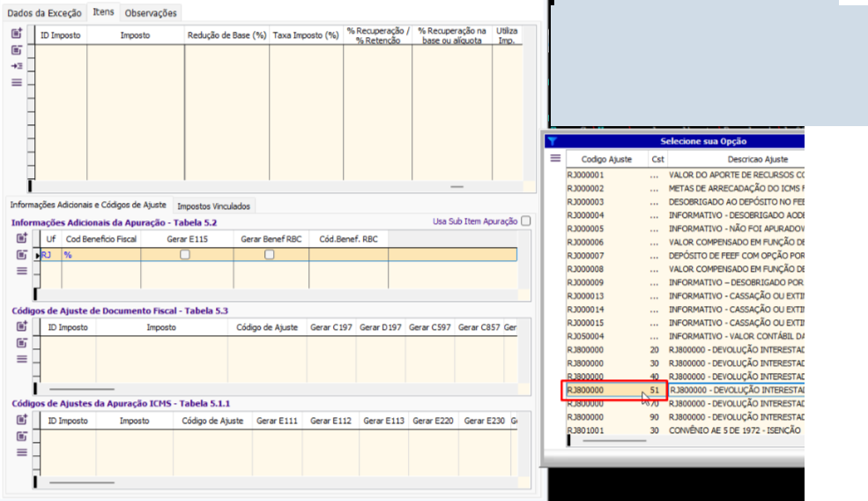Viewport: 868px width, 501px height.
Task: Enable the Usa Sub Item Apuração checkbox
Action: click(526, 221)
